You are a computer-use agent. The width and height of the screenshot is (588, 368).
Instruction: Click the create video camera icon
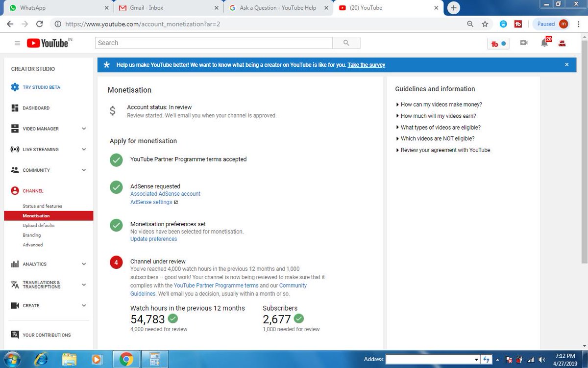[524, 43]
